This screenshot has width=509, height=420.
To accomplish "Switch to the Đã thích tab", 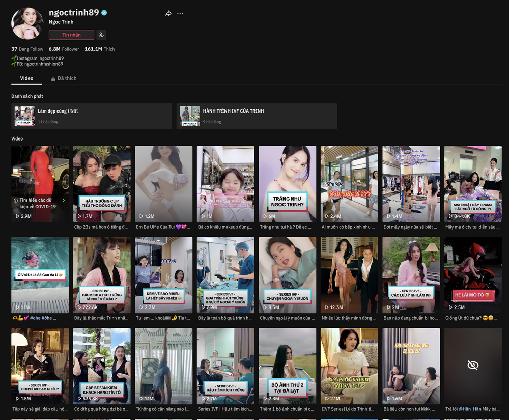I will 66,78.
